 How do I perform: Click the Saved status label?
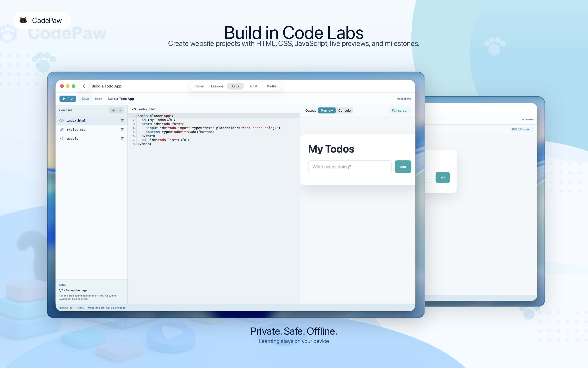pos(98,99)
